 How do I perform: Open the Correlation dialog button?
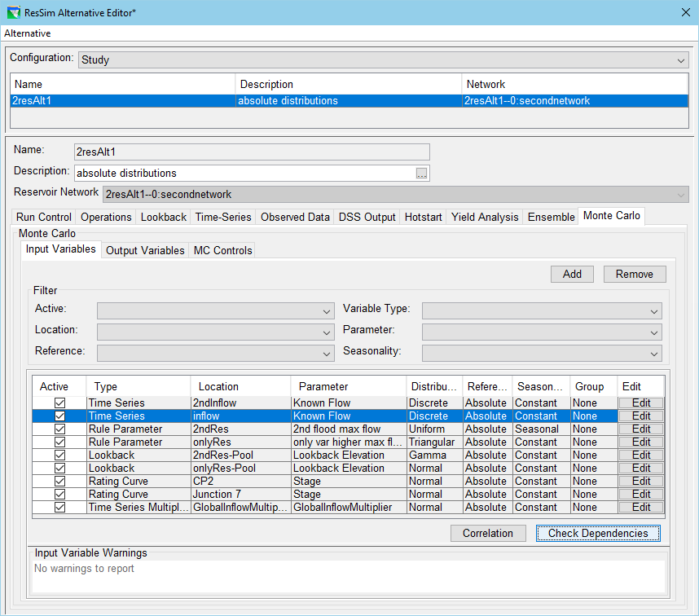tap(488, 533)
